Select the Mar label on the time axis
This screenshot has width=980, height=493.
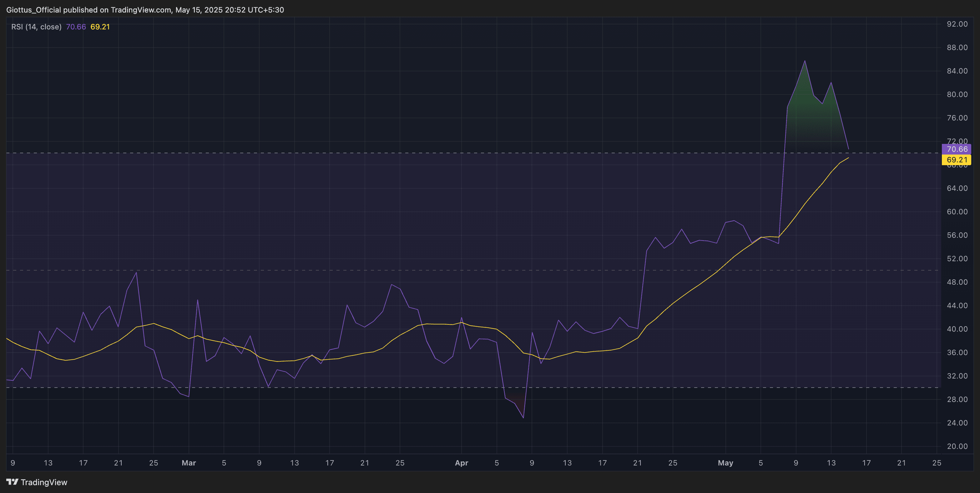pyautogui.click(x=189, y=463)
